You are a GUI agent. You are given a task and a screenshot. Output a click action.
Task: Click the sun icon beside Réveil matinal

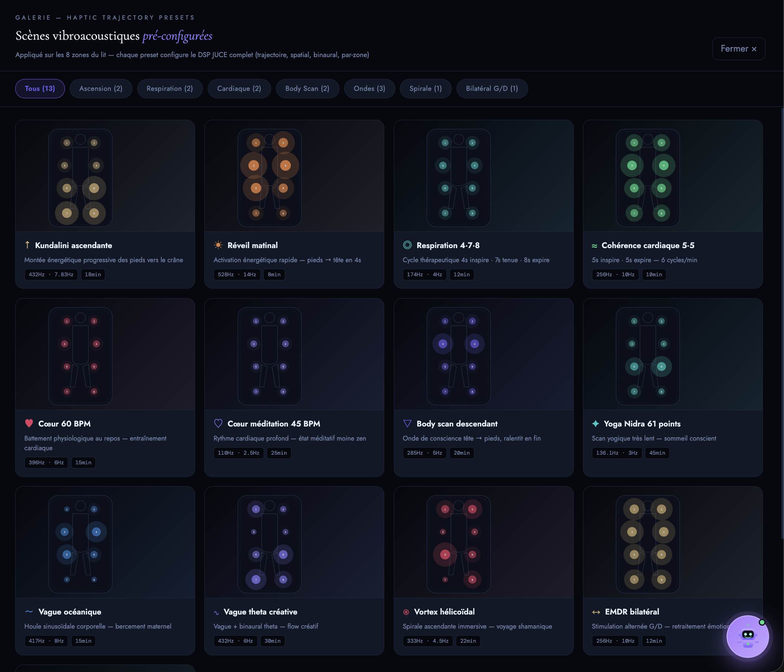(x=218, y=245)
